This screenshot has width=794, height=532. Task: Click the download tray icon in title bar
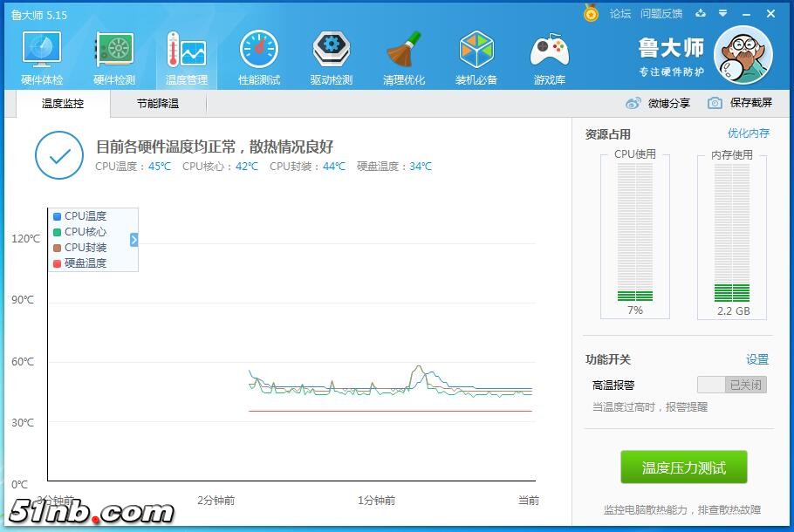point(701,14)
